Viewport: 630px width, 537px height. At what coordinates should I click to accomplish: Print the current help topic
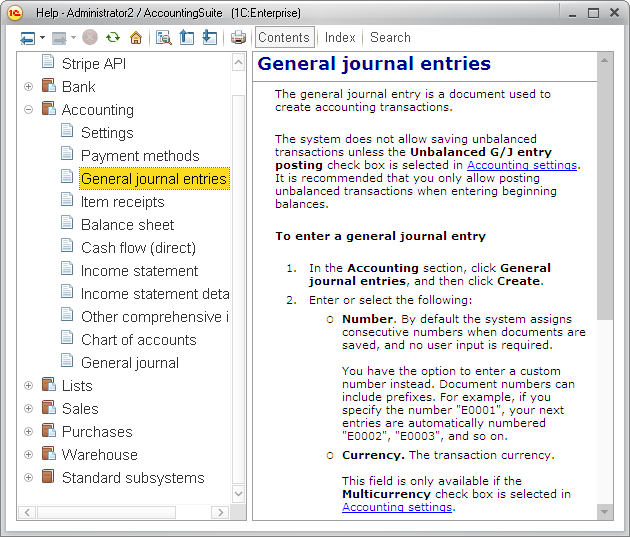(238, 37)
